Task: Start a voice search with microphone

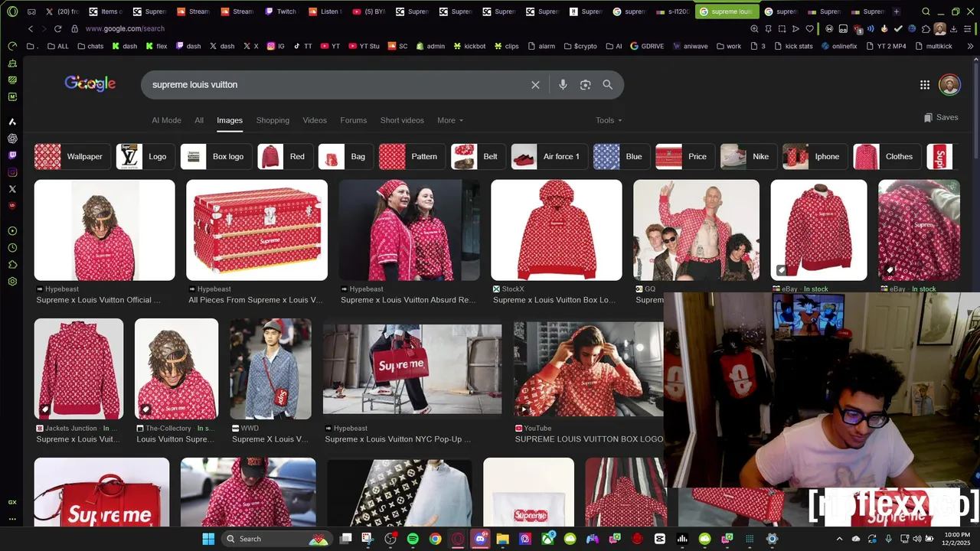Action: pos(563,85)
